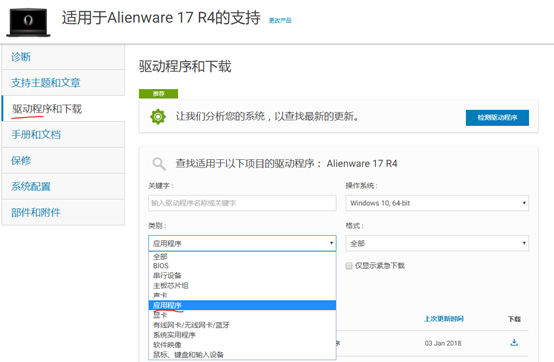This screenshot has width=554, height=362.
Task: Choose 软件映像 in category list
Action: click(242, 345)
